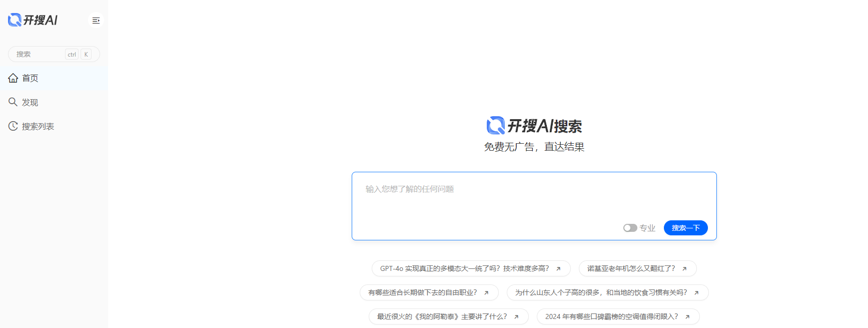Image resolution: width=868 pixels, height=328 pixels.
Task: Click the magnifier icon beside 发现
Action: (13, 102)
